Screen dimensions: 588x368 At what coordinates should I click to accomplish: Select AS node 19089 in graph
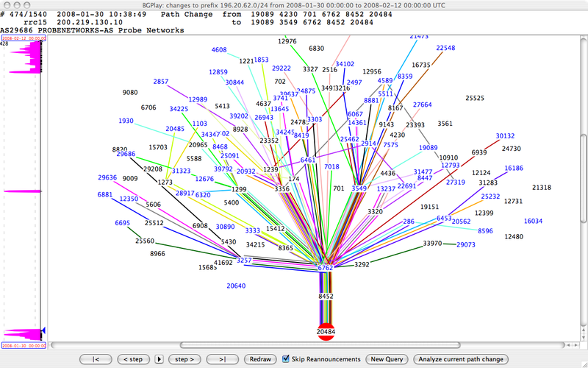(x=429, y=148)
